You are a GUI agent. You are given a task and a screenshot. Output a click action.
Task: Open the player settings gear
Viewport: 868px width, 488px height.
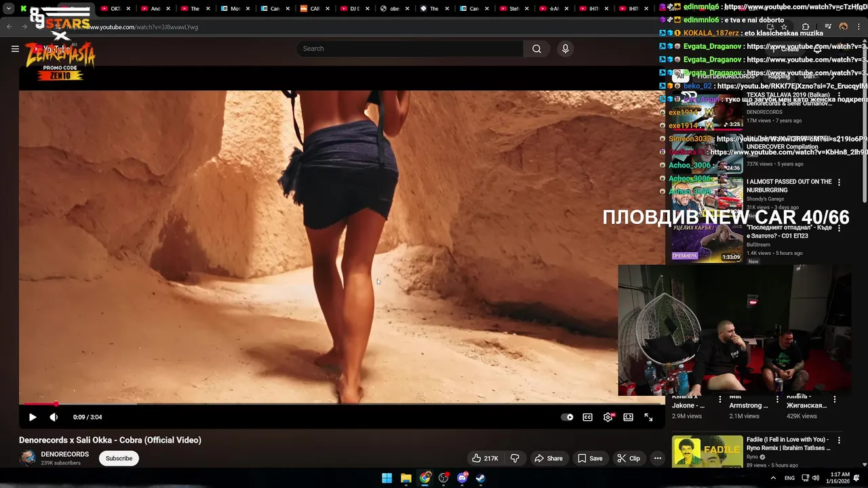click(x=608, y=418)
